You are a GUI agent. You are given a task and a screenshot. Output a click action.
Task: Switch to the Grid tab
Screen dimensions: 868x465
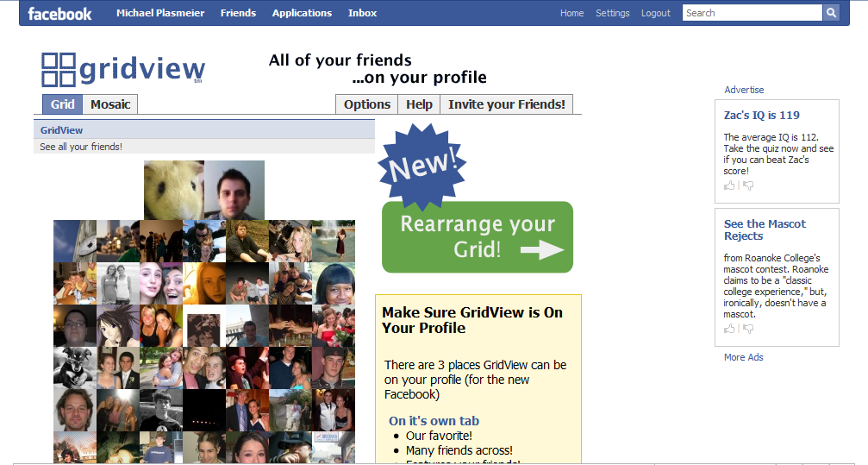[63, 104]
